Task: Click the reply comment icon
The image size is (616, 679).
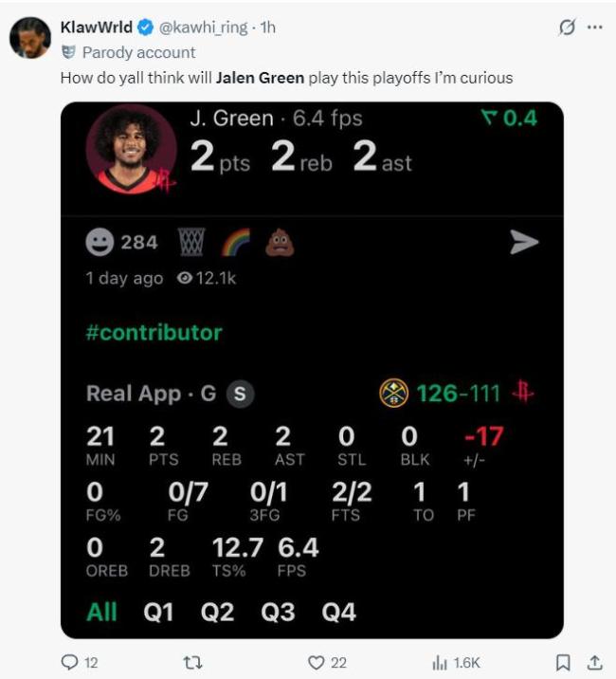Action: (70, 663)
